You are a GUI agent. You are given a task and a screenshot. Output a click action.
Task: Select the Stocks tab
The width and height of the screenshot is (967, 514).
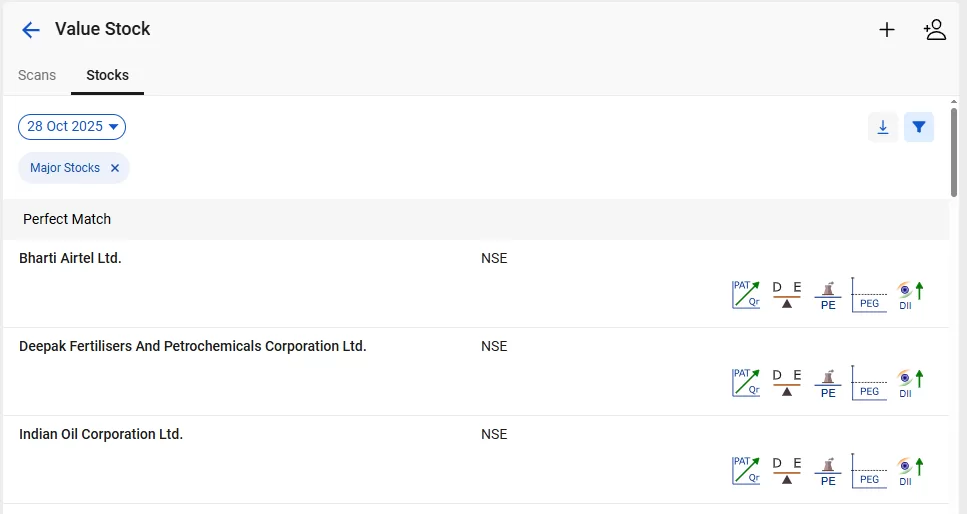tap(107, 75)
